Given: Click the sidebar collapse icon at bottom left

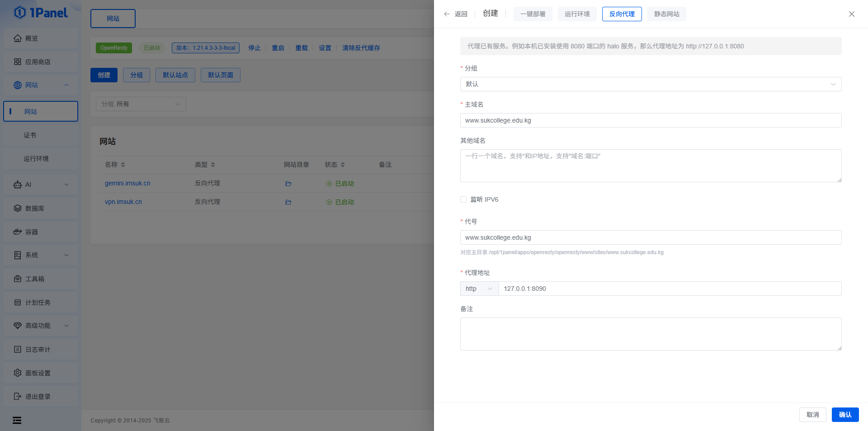Looking at the screenshot, I should (17, 421).
